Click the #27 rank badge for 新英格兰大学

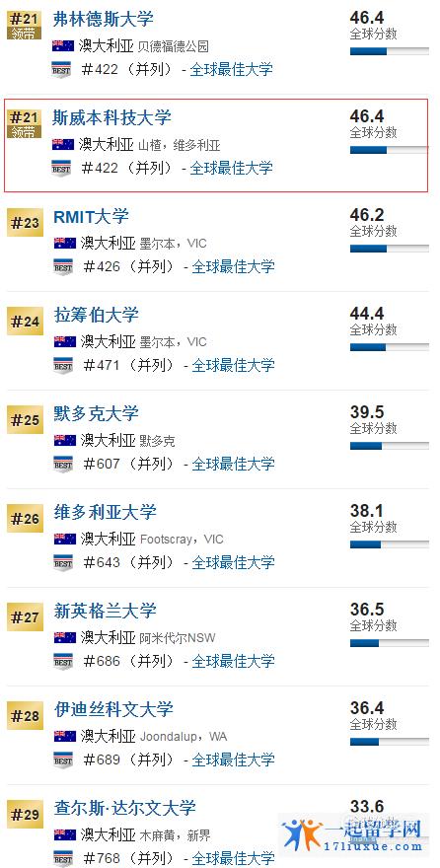point(25,617)
